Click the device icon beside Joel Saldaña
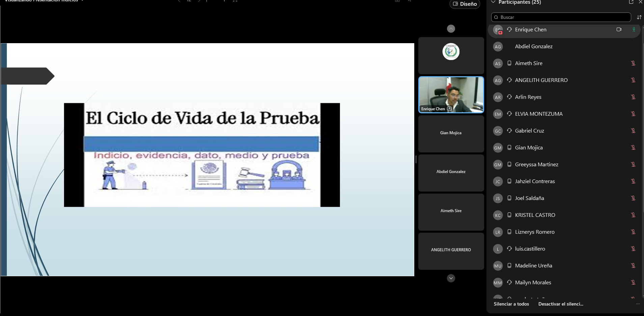 pyautogui.click(x=509, y=198)
